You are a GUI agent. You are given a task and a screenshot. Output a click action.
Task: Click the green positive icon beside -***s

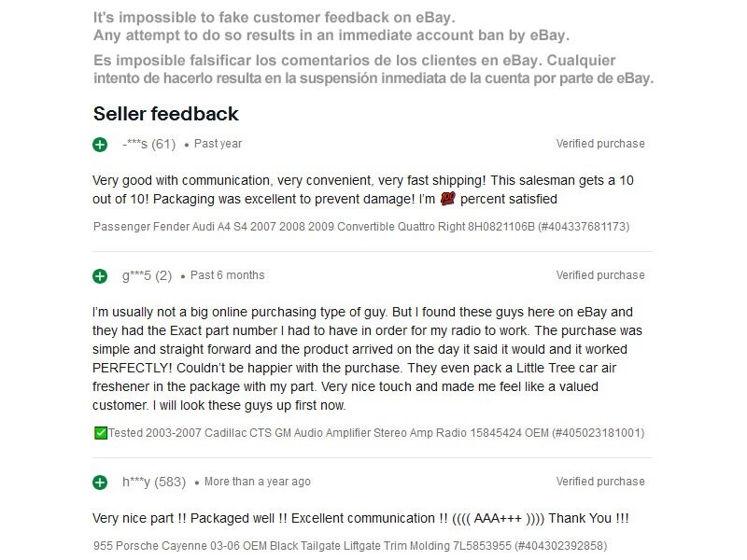coord(100,145)
